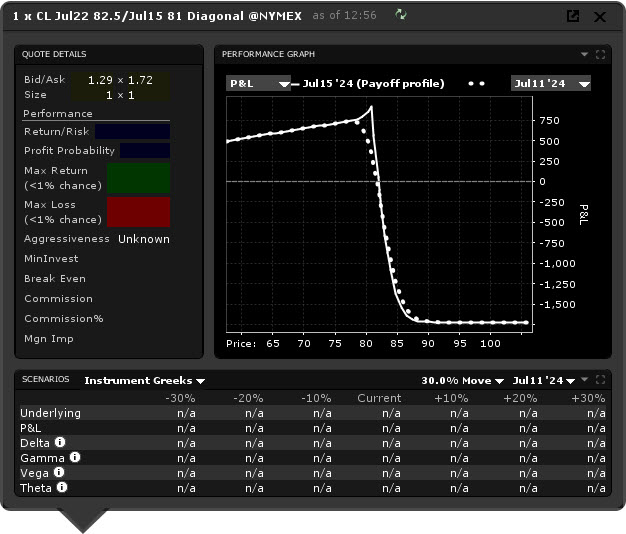This screenshot has width=626, height=534.
Task: Open the Jul11 '24 date dropdown on graph
Action: tap(550, 84)
